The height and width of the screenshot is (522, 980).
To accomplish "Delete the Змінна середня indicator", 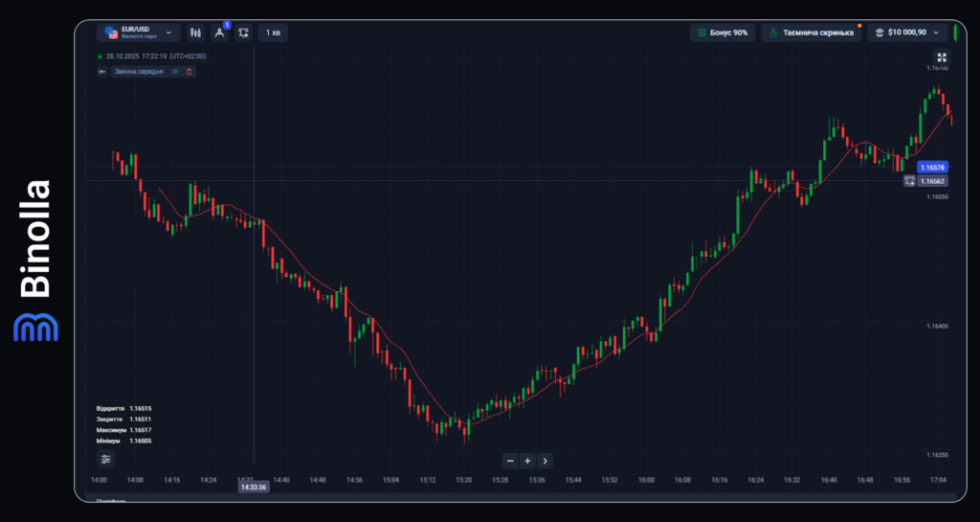I will click(x=189, y=72).
